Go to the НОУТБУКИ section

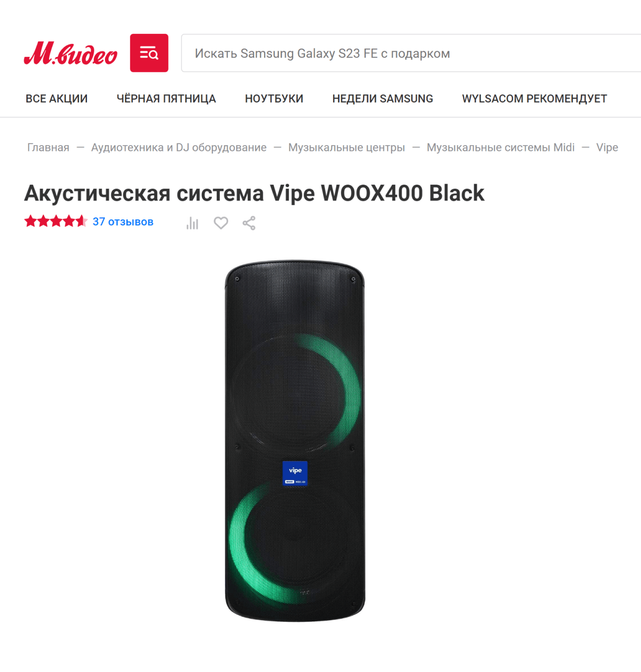pos(274,99)
